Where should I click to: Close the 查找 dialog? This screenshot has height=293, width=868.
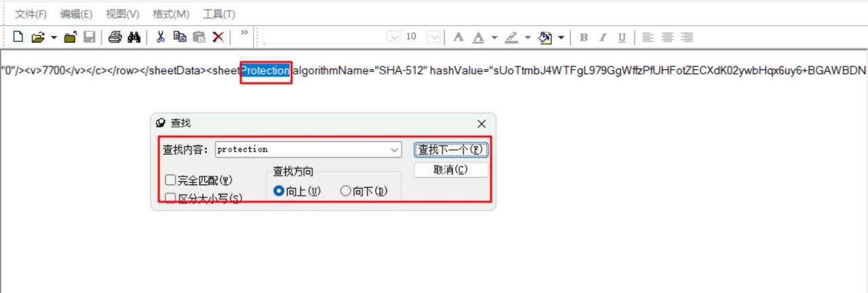[481, 123]
